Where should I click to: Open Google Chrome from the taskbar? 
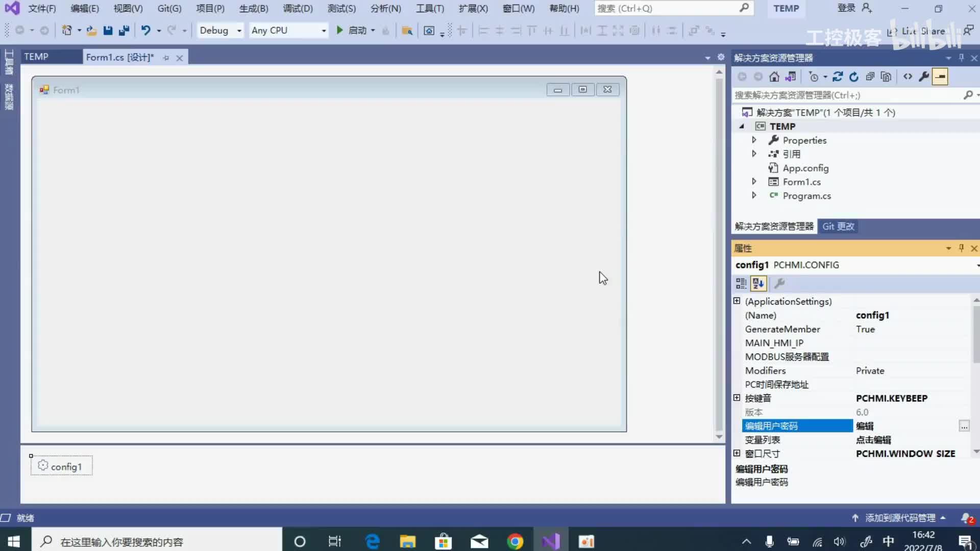click(x=515, y=541)
